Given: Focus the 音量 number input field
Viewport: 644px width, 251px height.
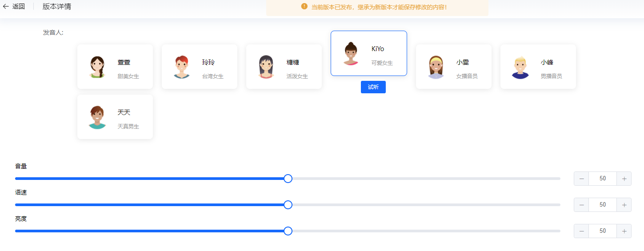Looking at the screenshot, I should (603, 179).
